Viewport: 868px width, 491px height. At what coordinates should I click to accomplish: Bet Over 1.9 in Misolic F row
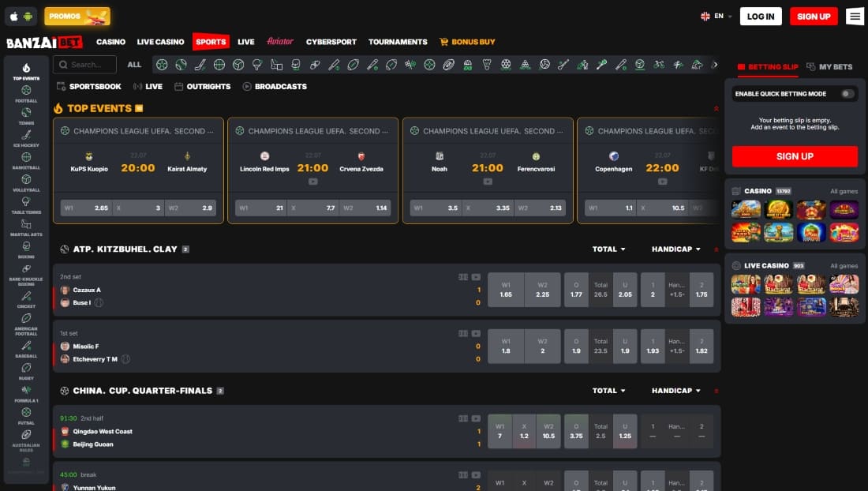pyautogui.click(x=576, y=346)
